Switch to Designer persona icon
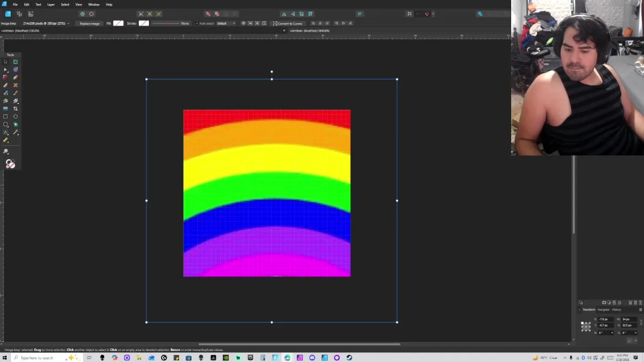The width and height of the screenshot is (644, 362). click(x=8, y=14)
